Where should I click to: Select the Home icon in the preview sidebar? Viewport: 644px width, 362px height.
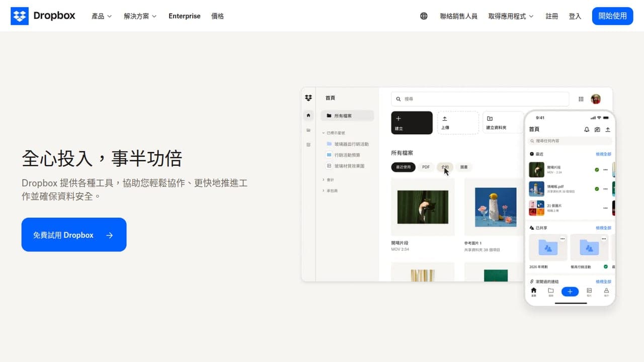coord(308,115)
